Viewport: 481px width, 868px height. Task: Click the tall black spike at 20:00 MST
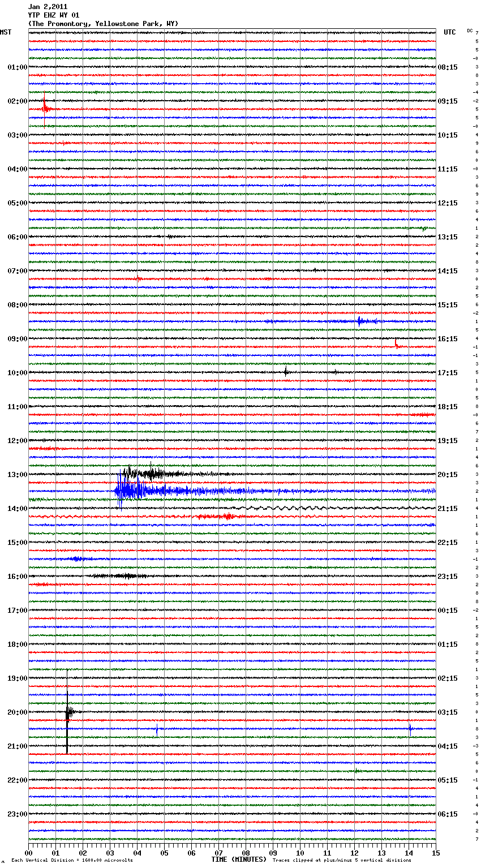click(x=67, y=712)
